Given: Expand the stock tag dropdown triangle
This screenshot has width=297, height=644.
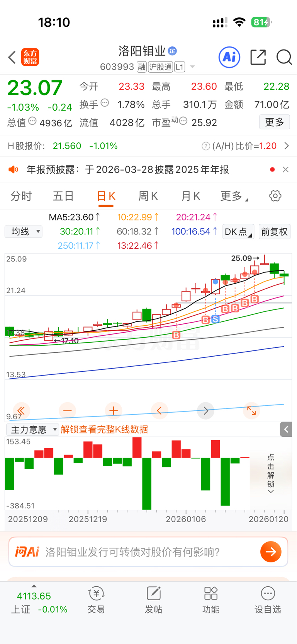Looking at the screenshot, I should coord(192,67).
